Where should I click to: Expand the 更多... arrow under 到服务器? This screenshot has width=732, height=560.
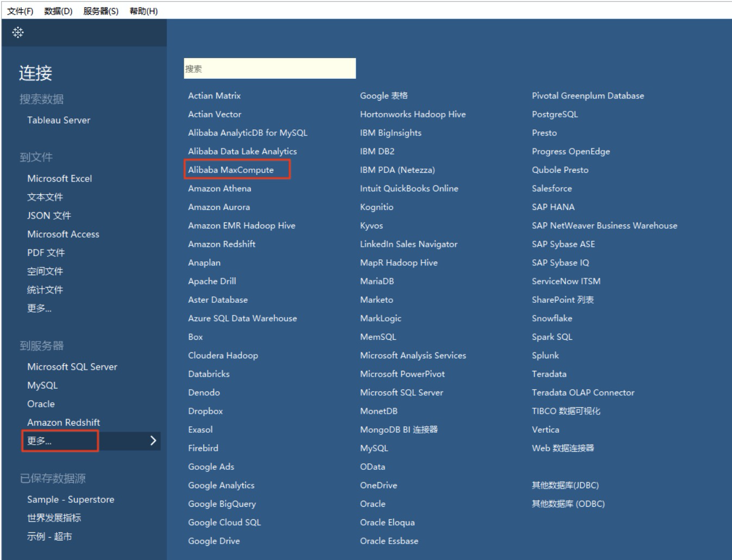point(153,440)
